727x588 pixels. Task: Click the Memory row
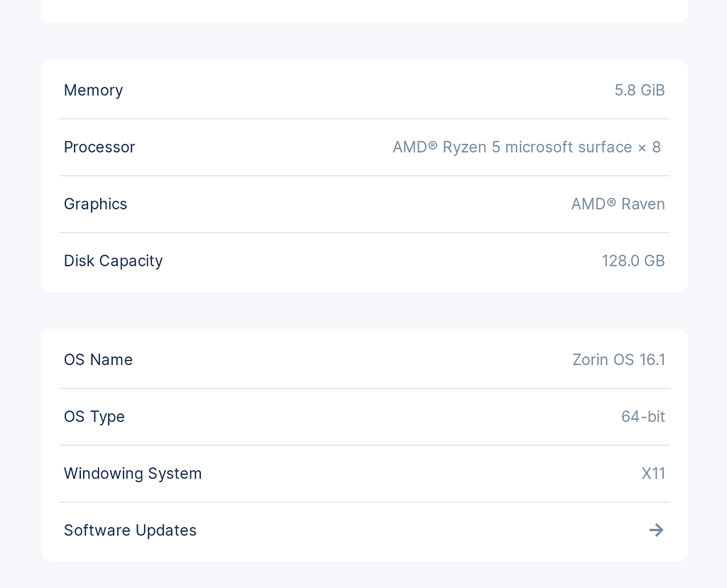(x=363, y=90)
